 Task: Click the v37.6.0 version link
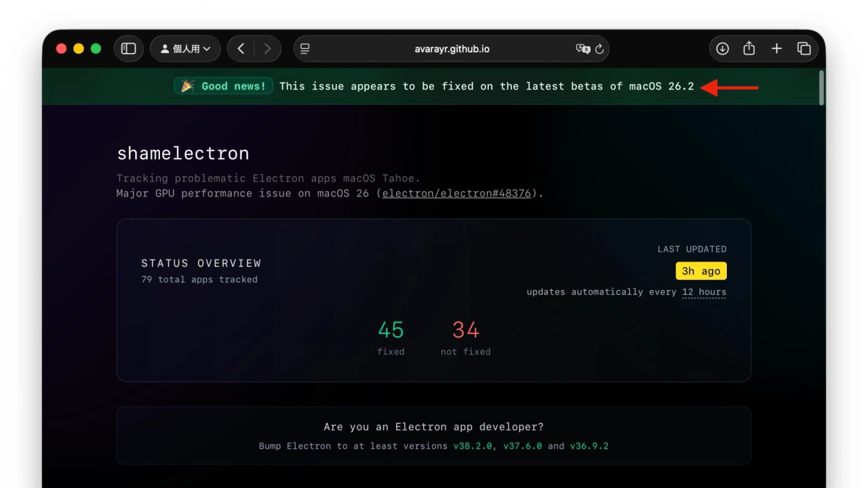point(522,446)
